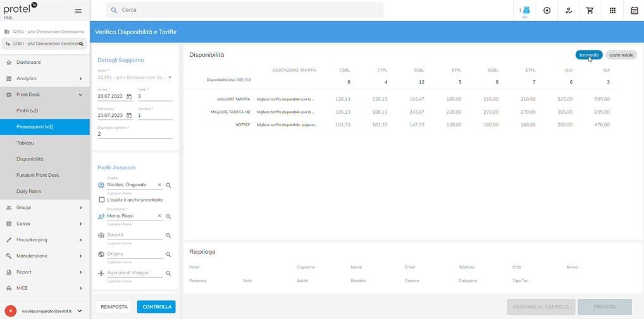Open the apps grid menu
This screenshot has height=319, width=644.
click(x=612, y=11)
